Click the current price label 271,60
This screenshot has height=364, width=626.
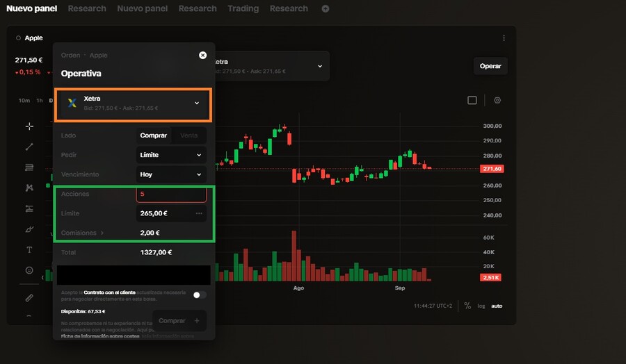pyautogui.click(x=492, y=169)
